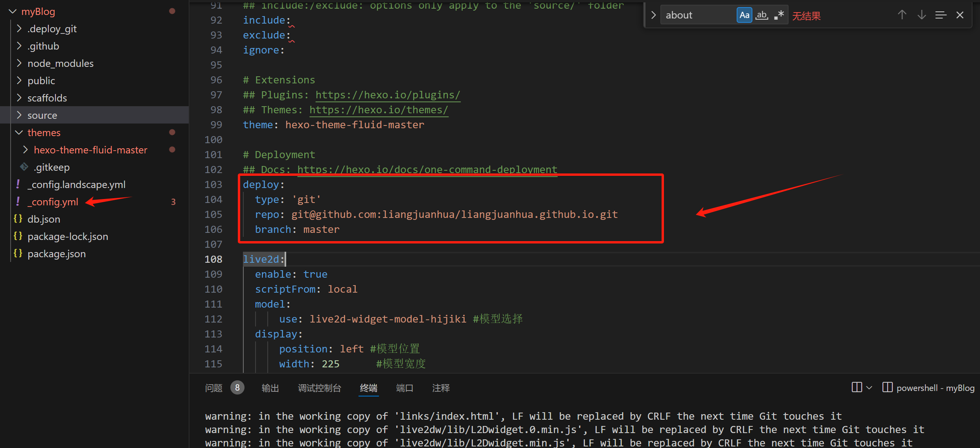Toggle Match Case in find widget
The height and width of the screenshot is (448, 980).
(x=744, y=15)
